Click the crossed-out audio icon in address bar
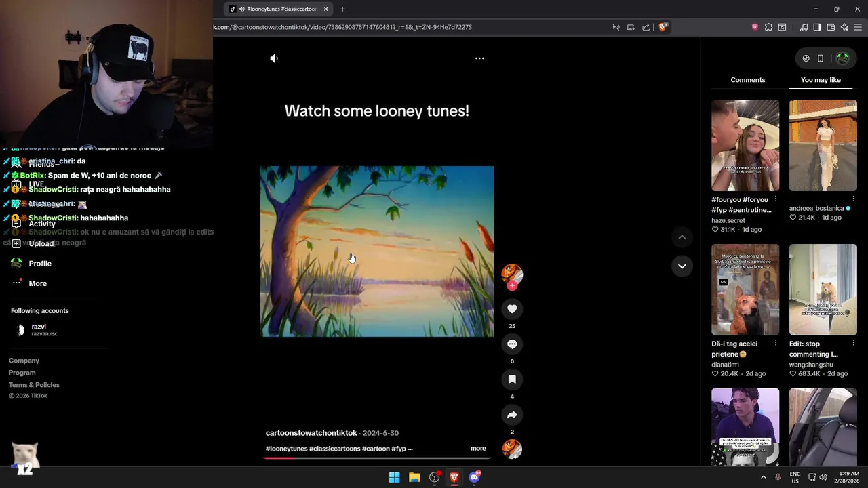The image size is (868, 488). [x=616, y=27]
